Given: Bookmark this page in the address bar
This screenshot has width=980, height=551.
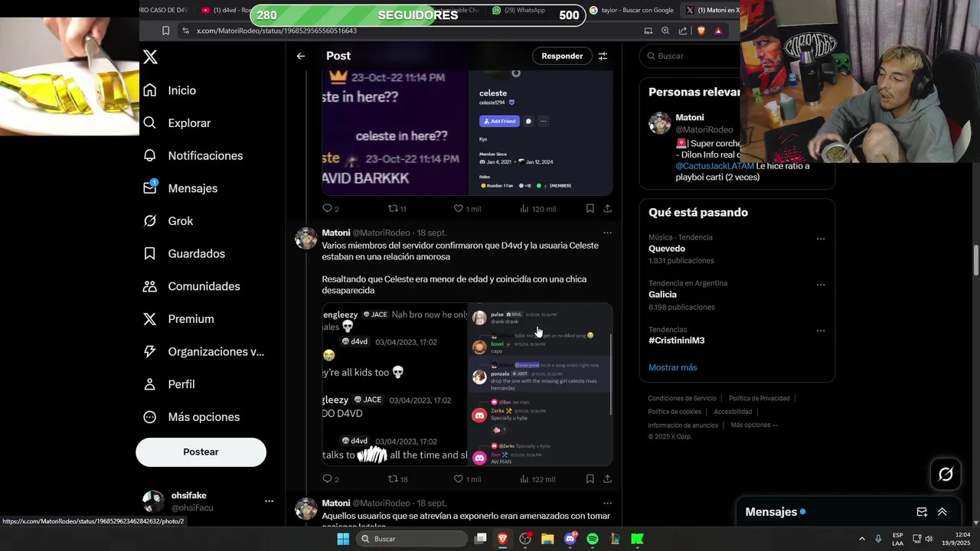Looking at the screenshot, I should click(165, 31).
